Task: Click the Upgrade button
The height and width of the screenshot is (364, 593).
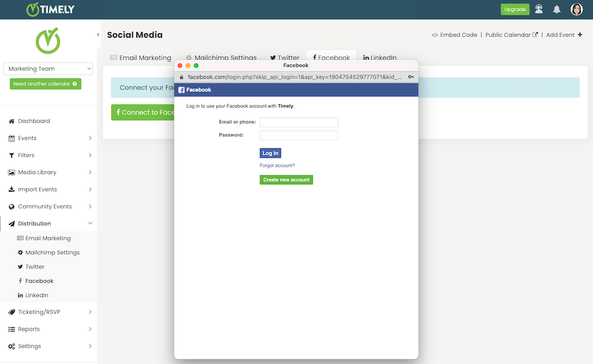Action: [x=515, y=9]
